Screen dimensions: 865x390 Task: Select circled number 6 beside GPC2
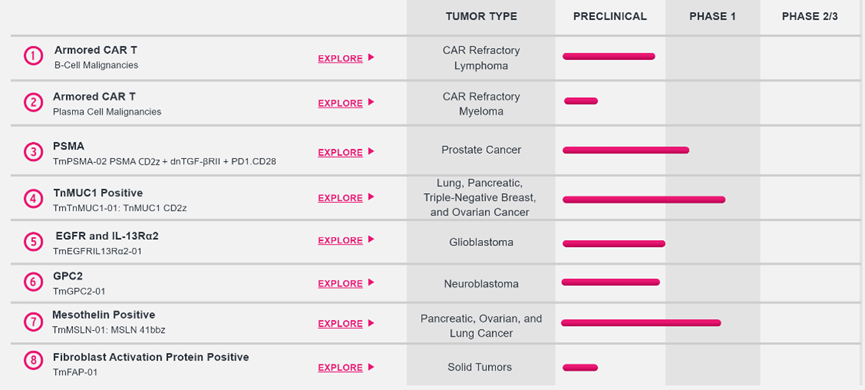pyautogui.click(x=33, y=282)
